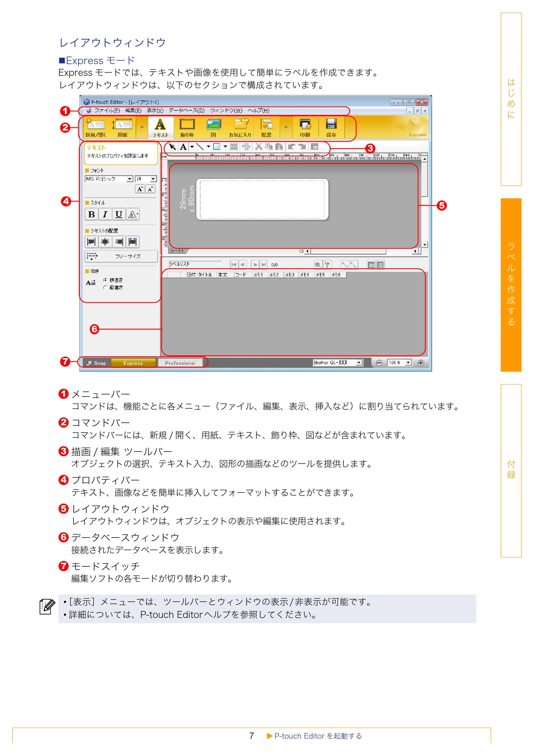Click the 図 (Image) command icon

click(x=214, y=128)
